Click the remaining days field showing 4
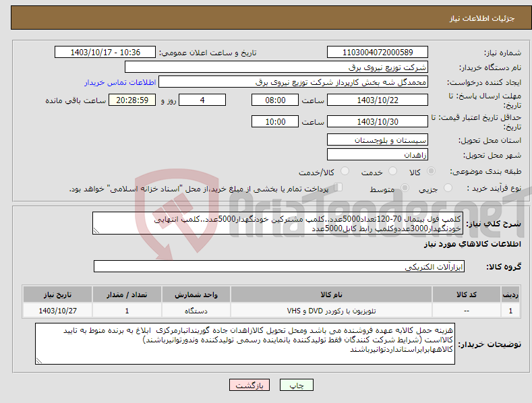Image resolution: width=532 pixels, height=403 pixels. click(202, 100)
